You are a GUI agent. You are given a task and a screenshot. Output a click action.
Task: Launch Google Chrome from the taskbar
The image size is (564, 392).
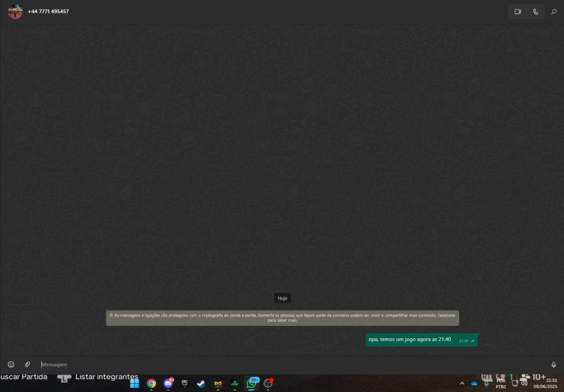pyautogui.click(x=151, y=384)
